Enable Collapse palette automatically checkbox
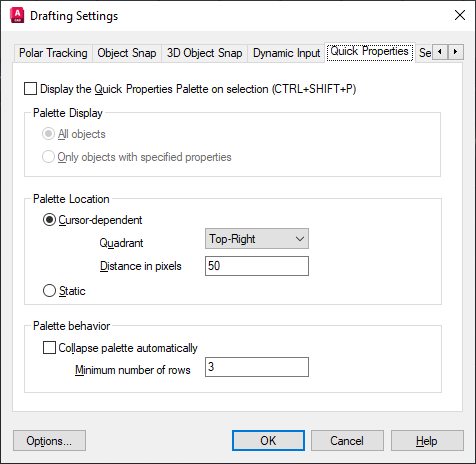 click(x=49, y=348)
